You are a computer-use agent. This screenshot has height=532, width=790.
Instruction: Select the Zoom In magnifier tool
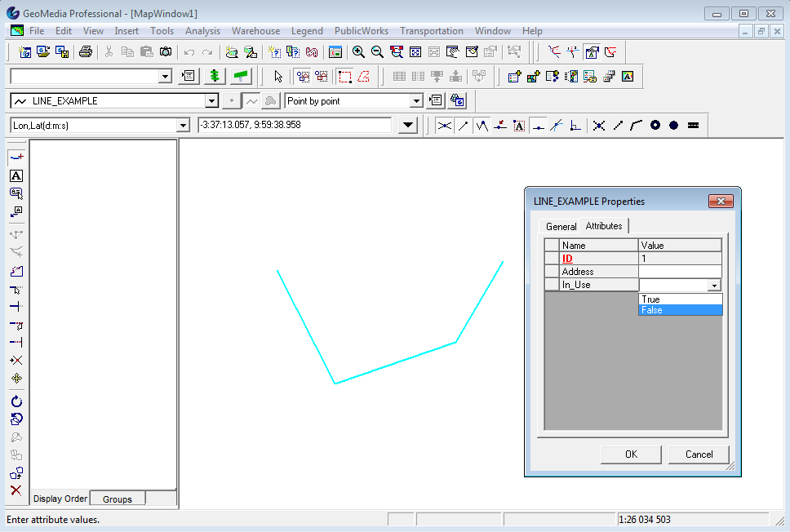[x=359, y=51]
